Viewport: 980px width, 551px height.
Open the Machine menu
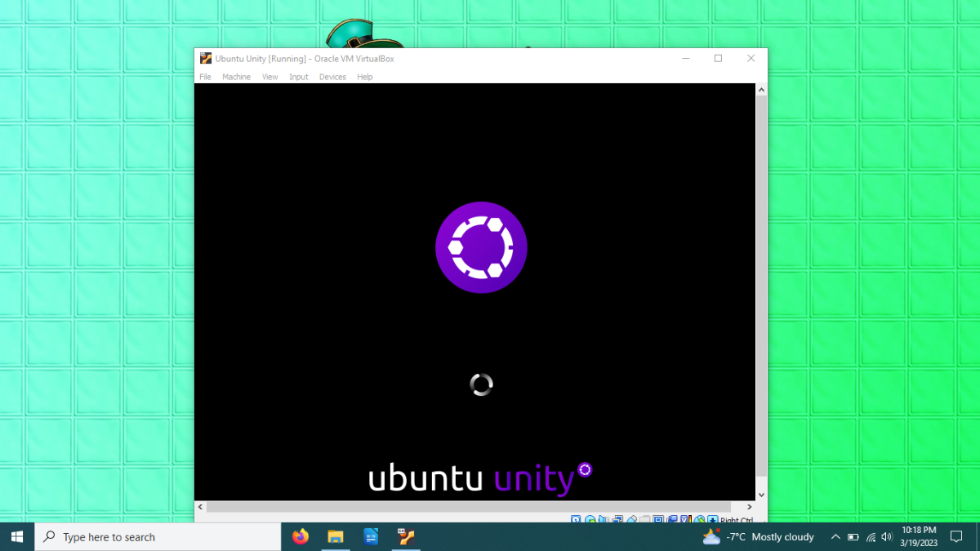coord(236,77)
